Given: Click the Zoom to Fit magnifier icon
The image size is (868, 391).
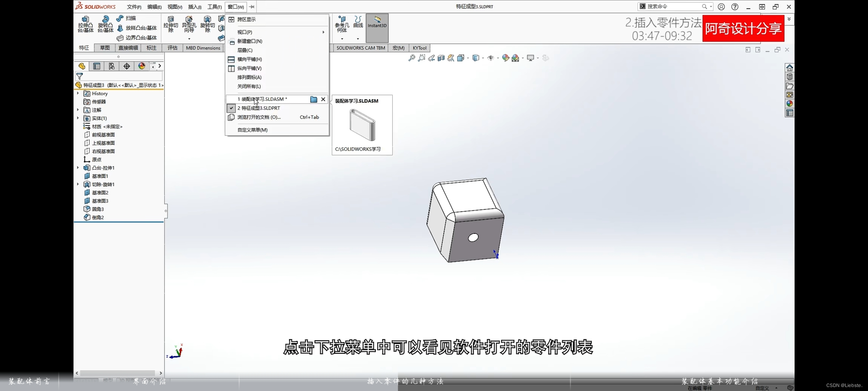Looking at the screenshot, I should coord(412,58).
